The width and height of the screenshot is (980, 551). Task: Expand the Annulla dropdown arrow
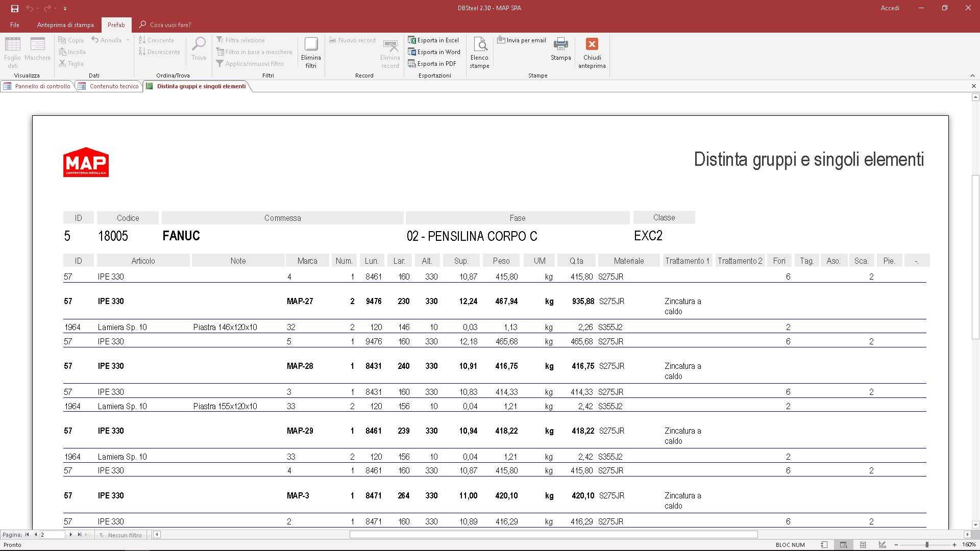tap(128, 40)
